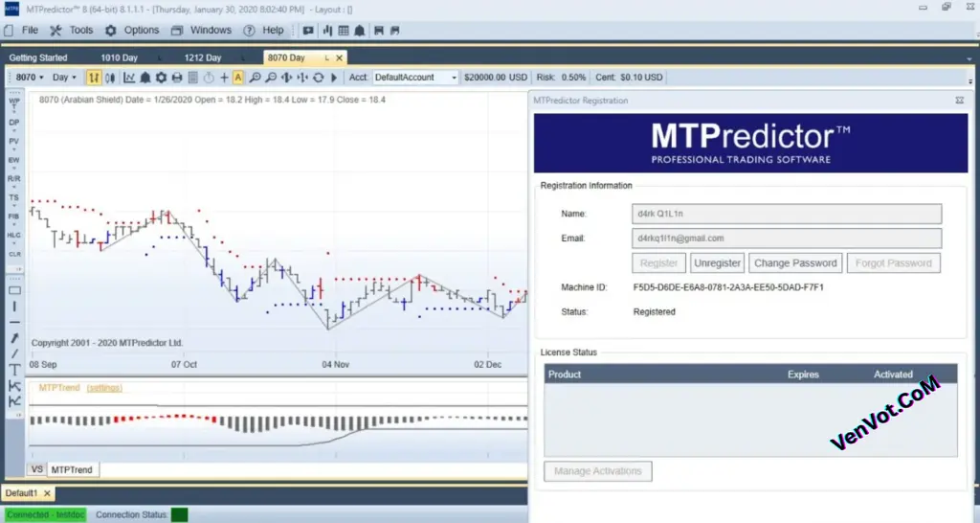980x523 pixels.
Task: Click the chart toolbar alert bell icon
Action: click(x=145, y=78)
